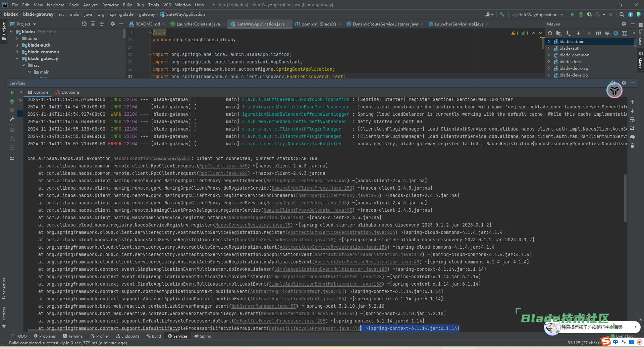
Task: Clear console with the trash icon
Action: coord(632,146)
